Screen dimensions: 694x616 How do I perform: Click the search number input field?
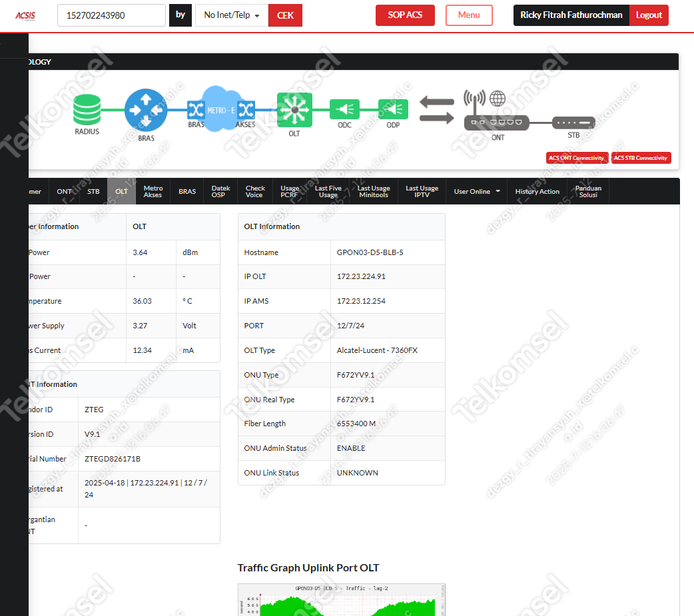(x=111, y=15)
